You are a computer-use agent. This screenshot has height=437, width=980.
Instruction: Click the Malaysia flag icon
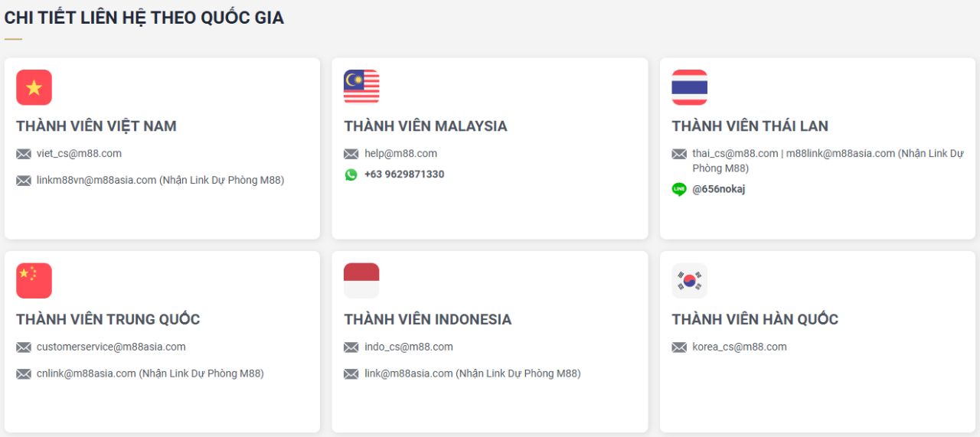pos(361,87)
